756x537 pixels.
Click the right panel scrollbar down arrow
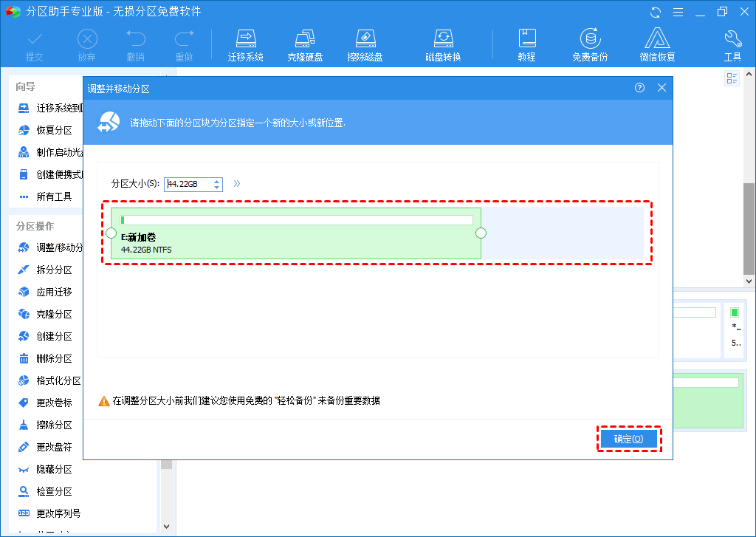point(749,281)
